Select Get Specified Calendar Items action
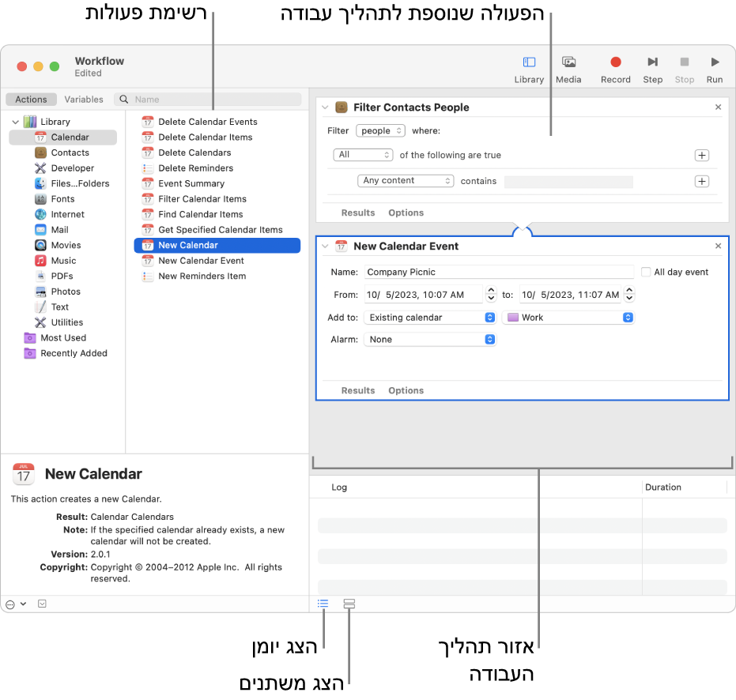 217,230
